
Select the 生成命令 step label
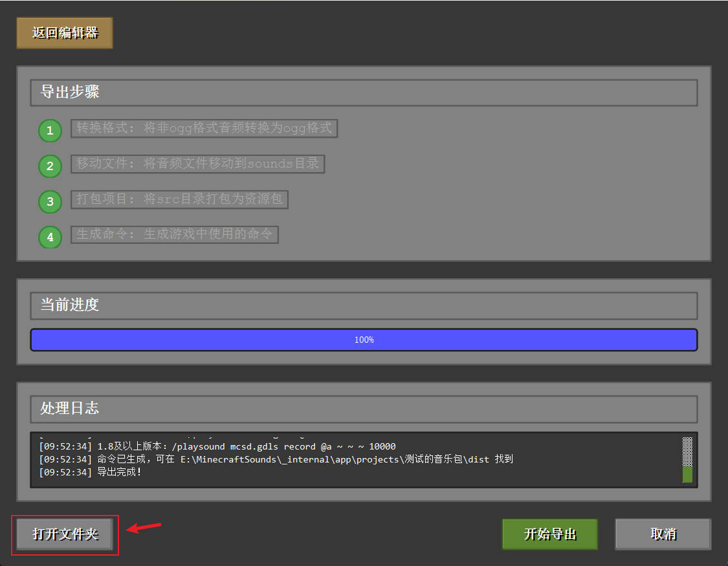(x=174, y=234)
